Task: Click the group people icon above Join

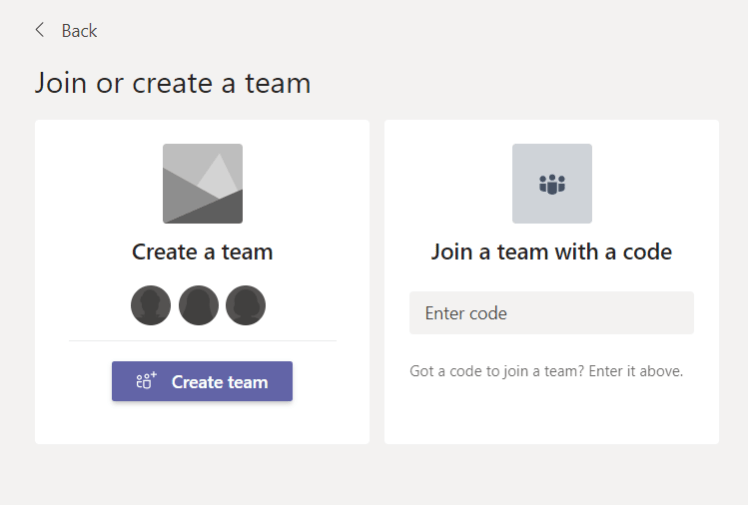Action: pyautogui.click(x=552, y=184)
